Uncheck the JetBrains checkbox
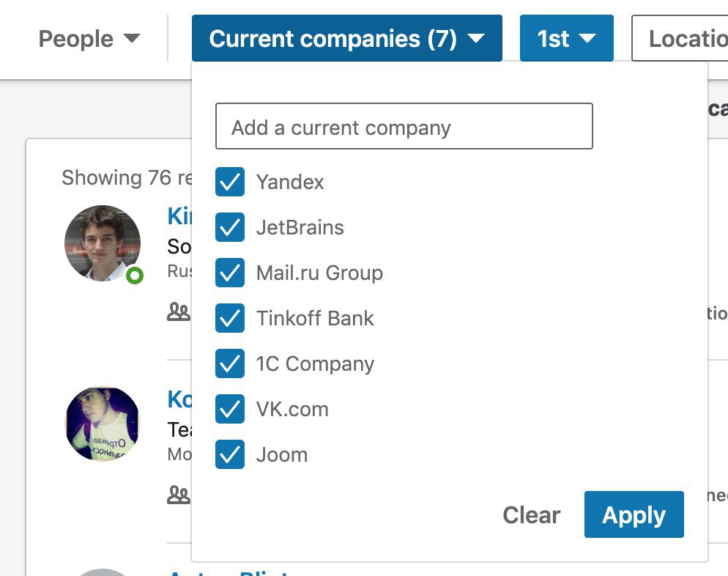Screen dimensions: 728x576 [230, 227]
